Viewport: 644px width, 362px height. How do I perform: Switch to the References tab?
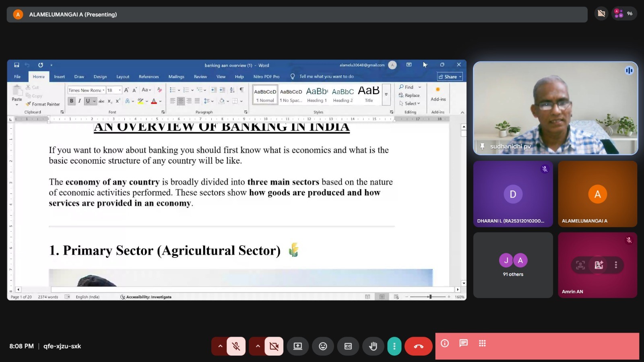click(x=149, y=76)
